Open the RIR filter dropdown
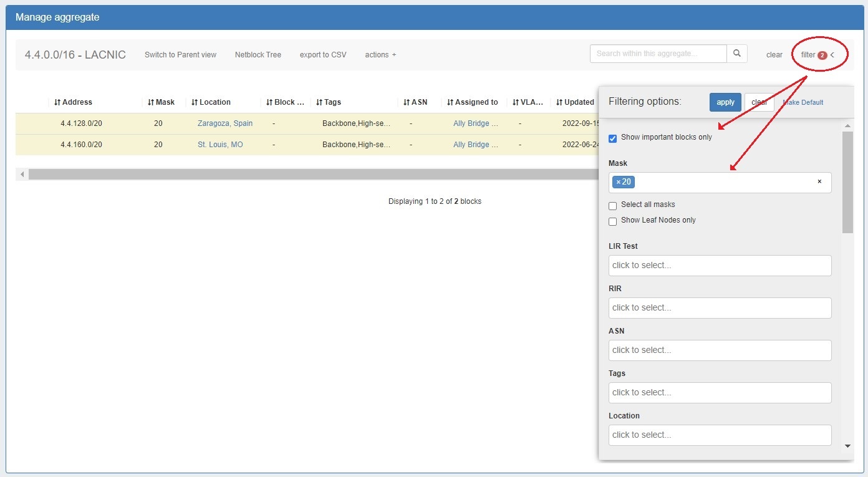 [720, 308]
